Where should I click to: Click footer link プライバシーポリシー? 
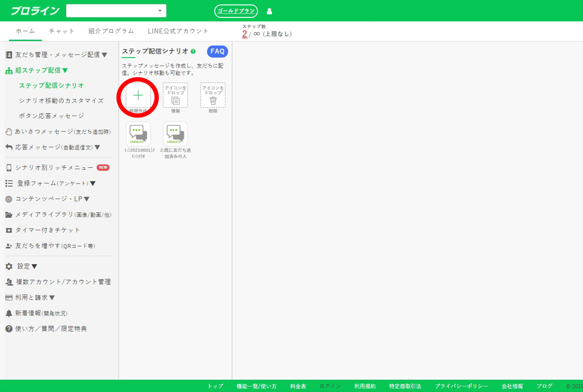click(x=461, y=386)
